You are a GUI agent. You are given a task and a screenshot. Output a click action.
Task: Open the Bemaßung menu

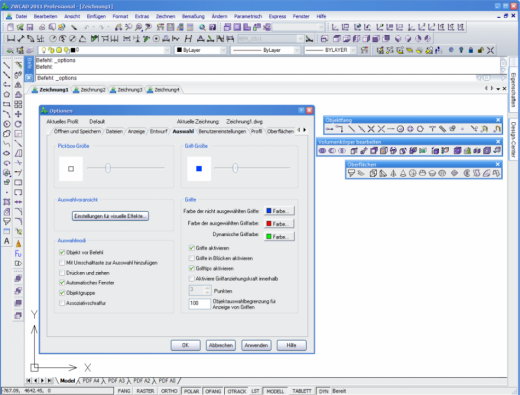pyautogui.click(x=193, y=16)
